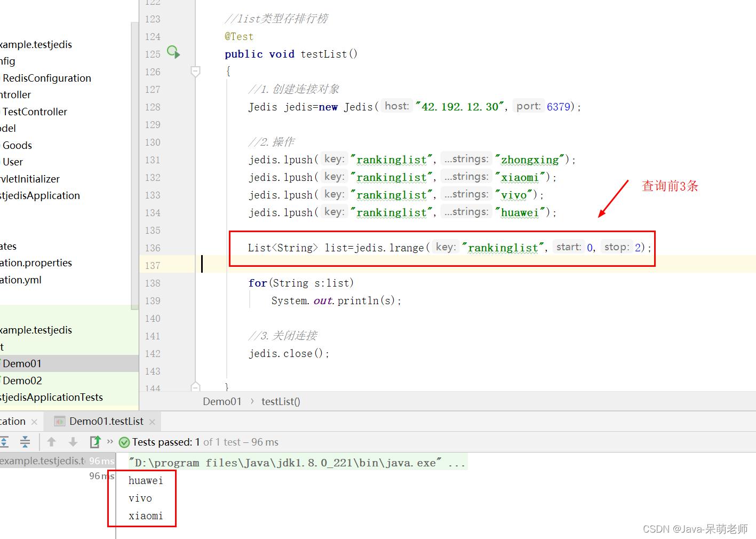Click Expand All icon in test toolbar
Viewport: 756px width, 539px height.
pos(4,442)
